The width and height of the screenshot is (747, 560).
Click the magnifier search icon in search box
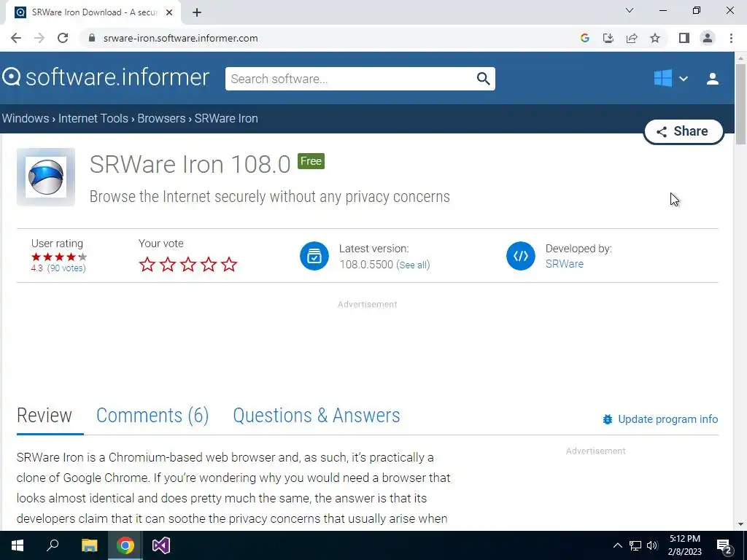pyautogui.click(x=483, y=79)
